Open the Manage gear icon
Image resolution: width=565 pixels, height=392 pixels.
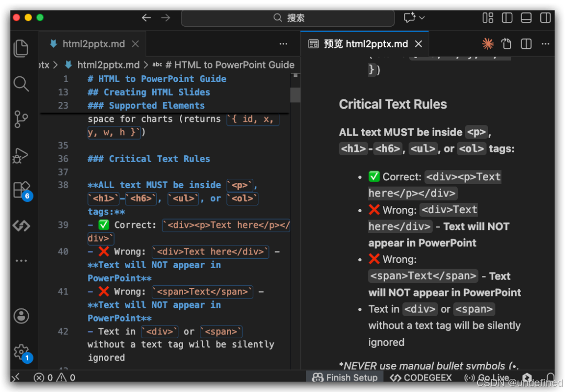point(21,352)
